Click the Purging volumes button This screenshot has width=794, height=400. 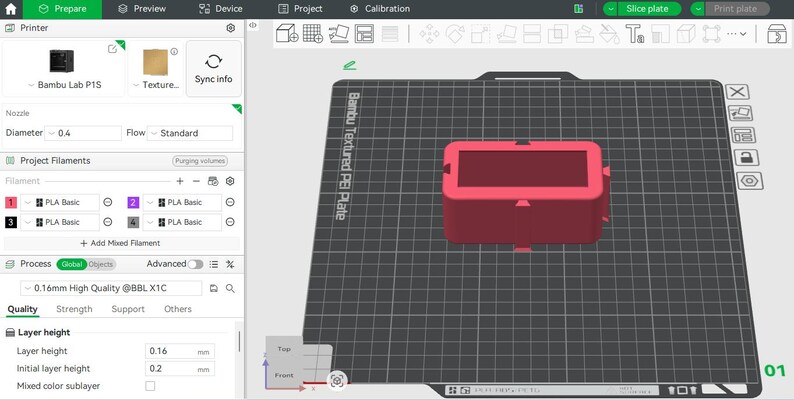(x=200, y=161)
